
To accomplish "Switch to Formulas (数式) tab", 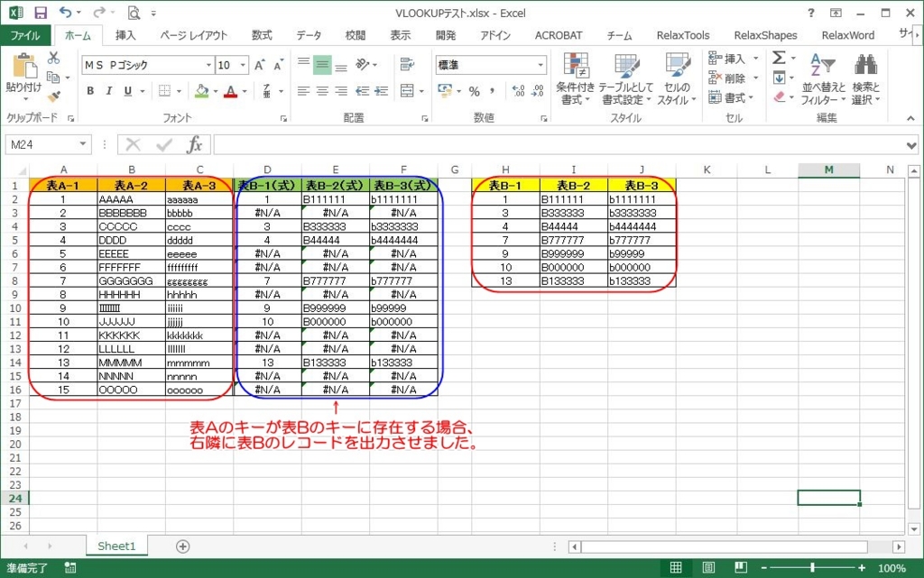I will (x=262, y=35).
